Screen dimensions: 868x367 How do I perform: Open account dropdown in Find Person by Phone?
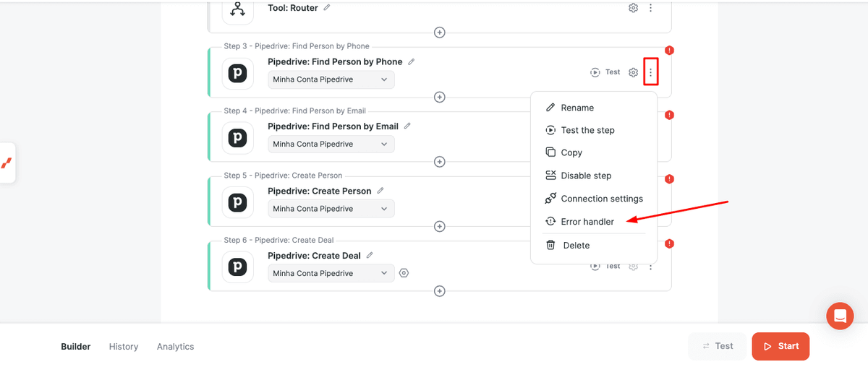pos(331,79)
